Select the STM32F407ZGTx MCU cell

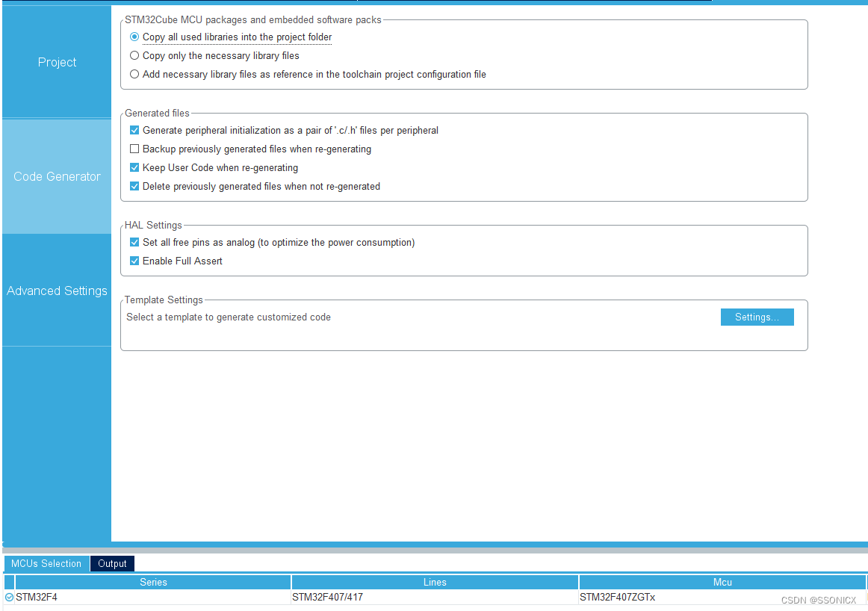(722, 597)
